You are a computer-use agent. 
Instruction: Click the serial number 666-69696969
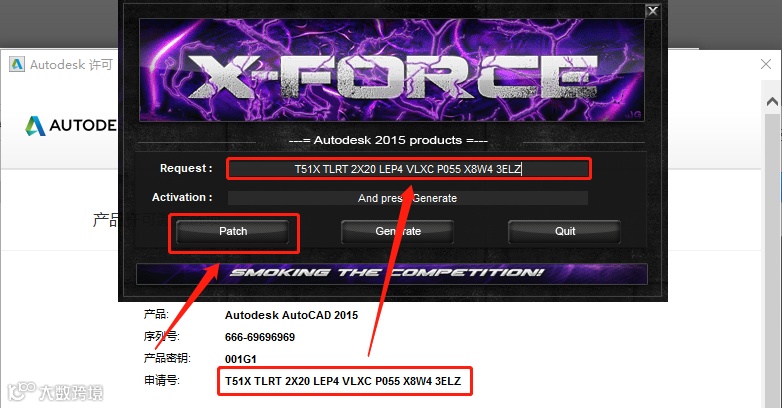[260, 337]
